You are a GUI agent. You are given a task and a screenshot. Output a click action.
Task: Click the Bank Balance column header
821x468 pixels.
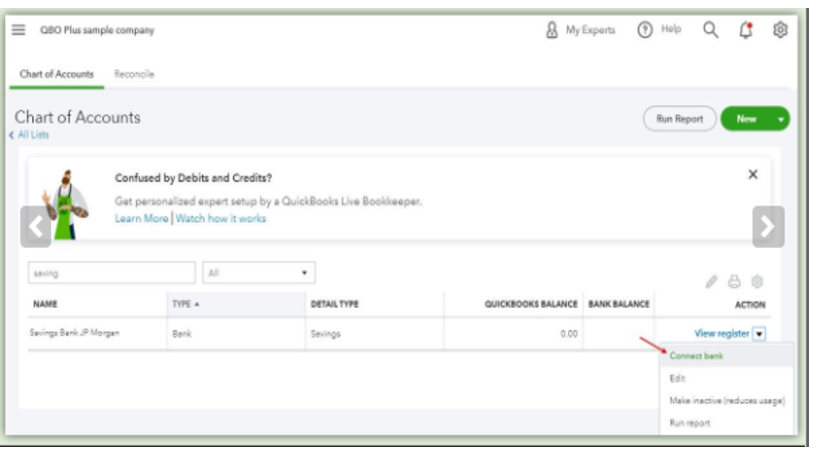[618, 304]
